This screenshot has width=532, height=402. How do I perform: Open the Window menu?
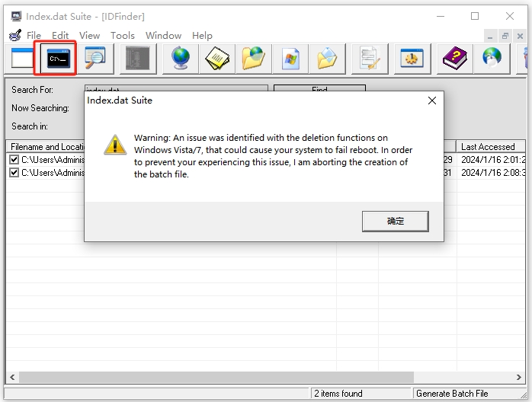click(x=163, y=35)
